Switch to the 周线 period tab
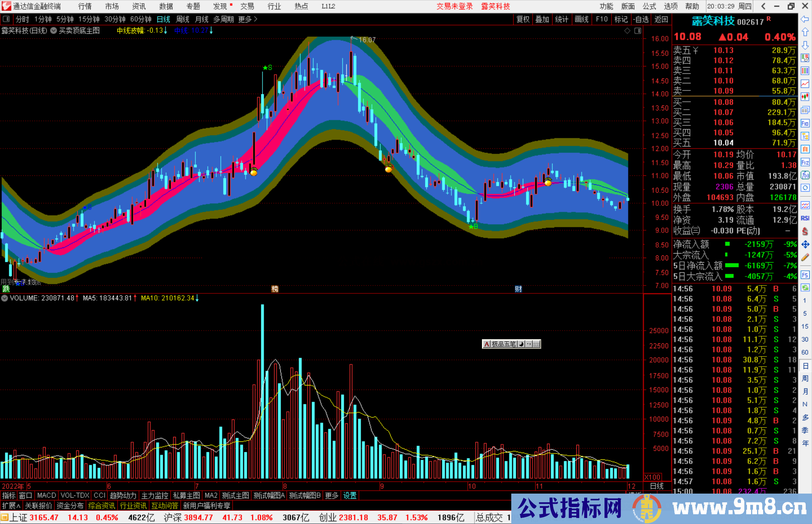Image resolution: width=812 pixels, height=524 pixels. pyautogui.click(x=183, y=19)
